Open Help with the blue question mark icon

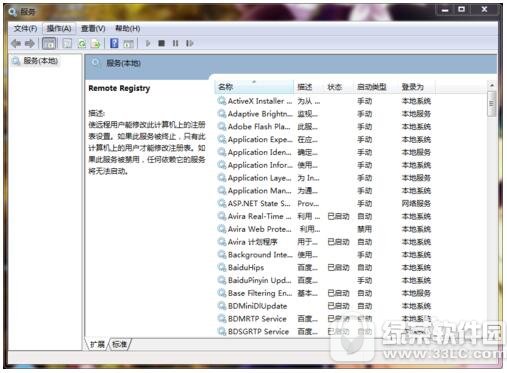(x=114, y=43)
